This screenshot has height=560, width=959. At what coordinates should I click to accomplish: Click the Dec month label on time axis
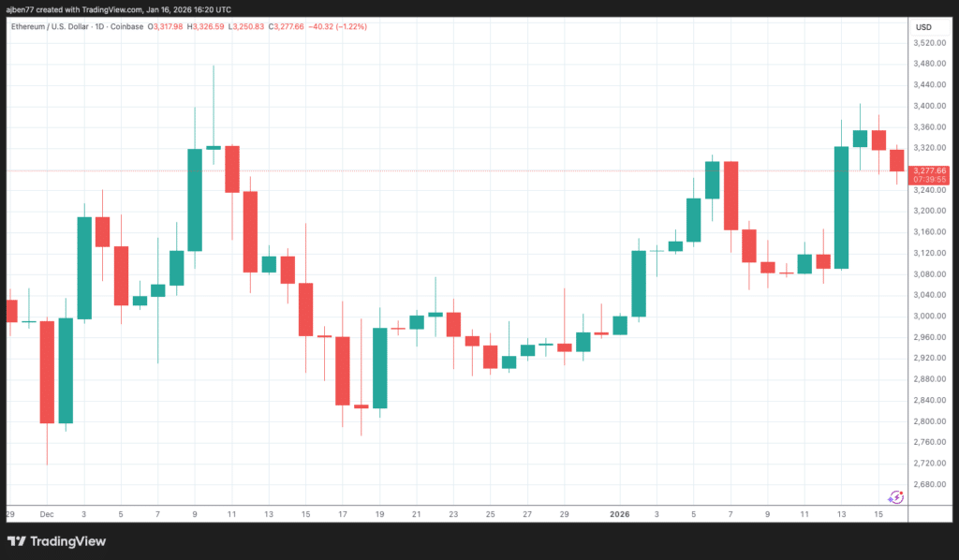47,514
